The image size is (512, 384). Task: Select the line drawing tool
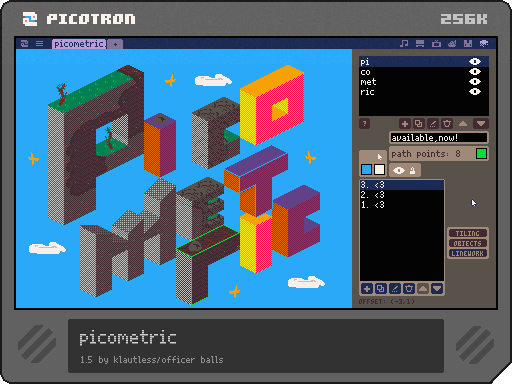point(366,157)
